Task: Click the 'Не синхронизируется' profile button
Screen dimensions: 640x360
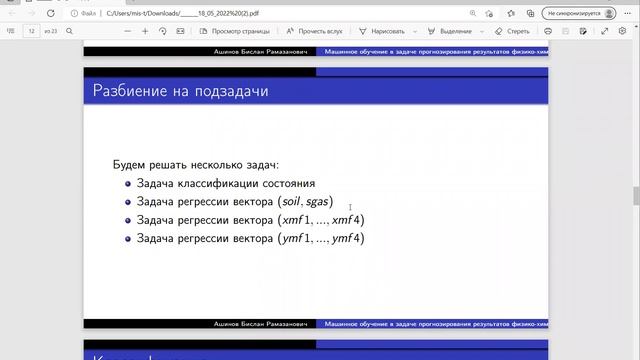Action: pos(579,13)
